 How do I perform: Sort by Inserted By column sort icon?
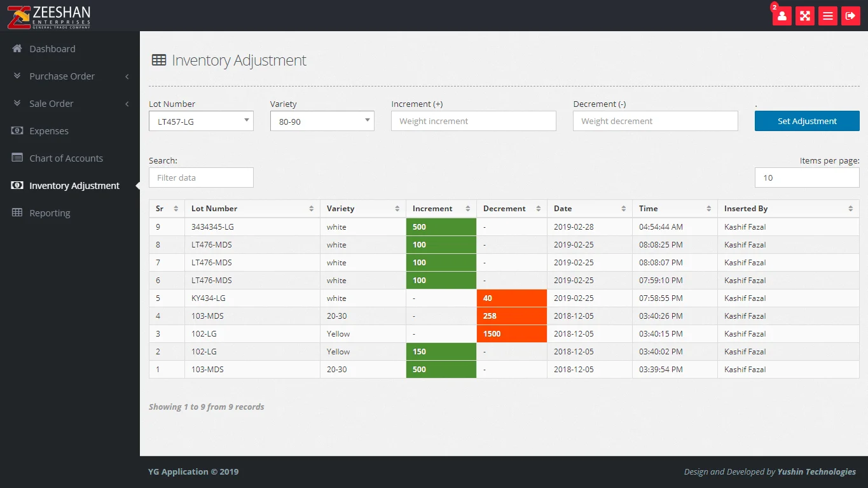[850, 209]
